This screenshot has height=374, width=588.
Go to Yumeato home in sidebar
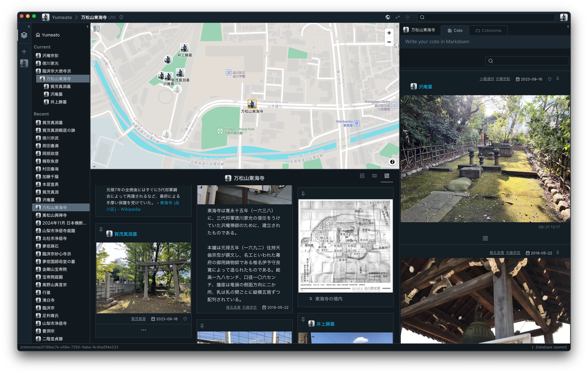(x=48, y=35)
